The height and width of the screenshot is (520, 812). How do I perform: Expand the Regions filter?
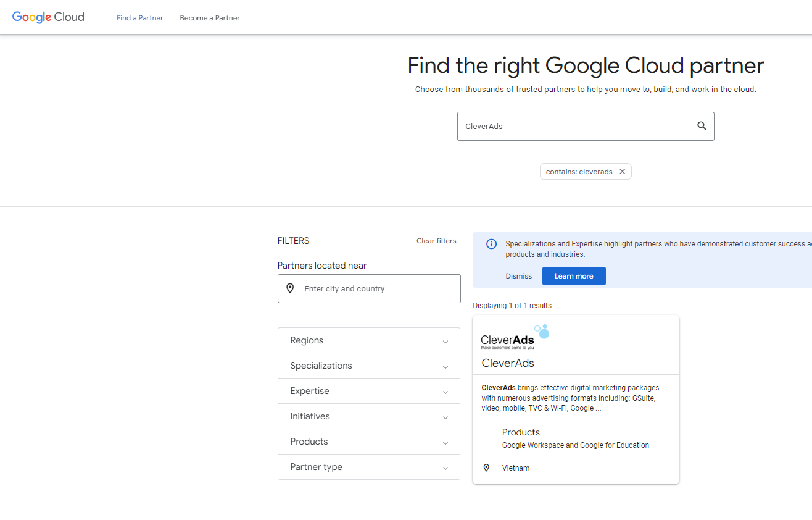click(x=369, y=340)
